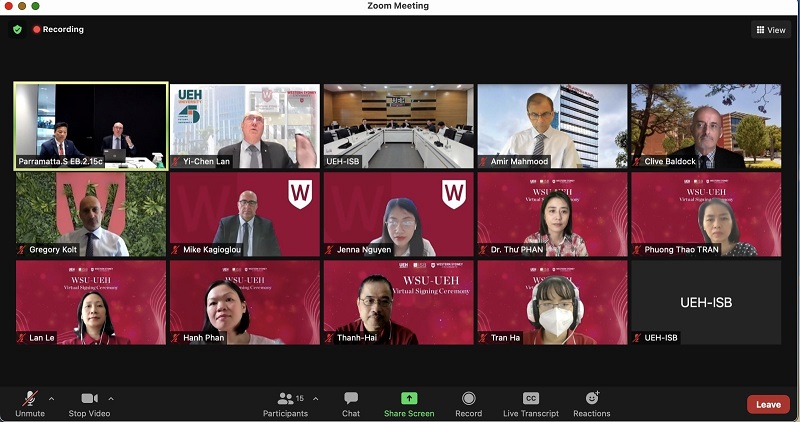The image size is (800, 422).
Task: Select Thanh-Hai video tile
Action: click(x=398, y=303)
